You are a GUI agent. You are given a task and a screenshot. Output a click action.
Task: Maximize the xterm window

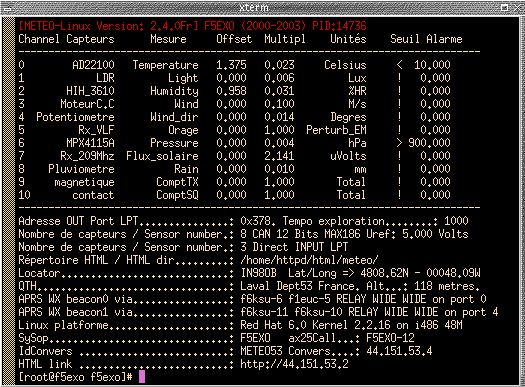tap(504, 7)
